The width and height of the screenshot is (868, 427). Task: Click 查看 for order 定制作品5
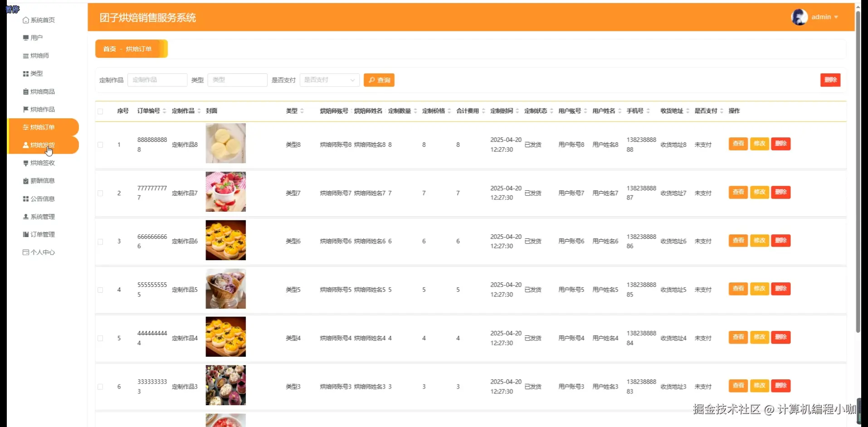(738, 289)
